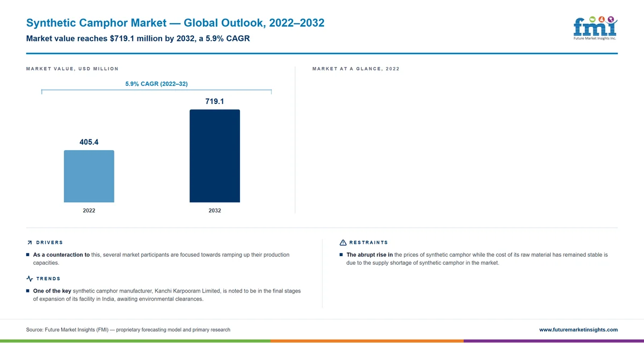Click the 405.4 value label

click(89, 142)
